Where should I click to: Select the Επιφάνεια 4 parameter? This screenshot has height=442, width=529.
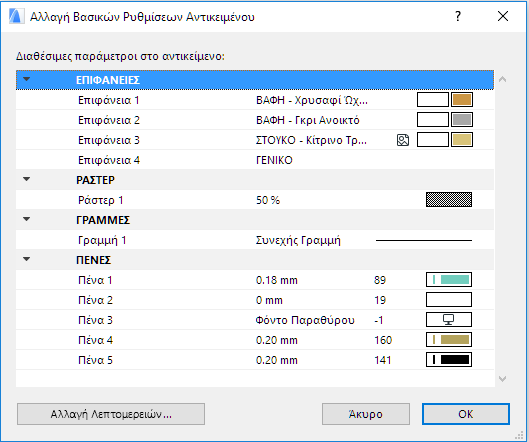(255, 160)
